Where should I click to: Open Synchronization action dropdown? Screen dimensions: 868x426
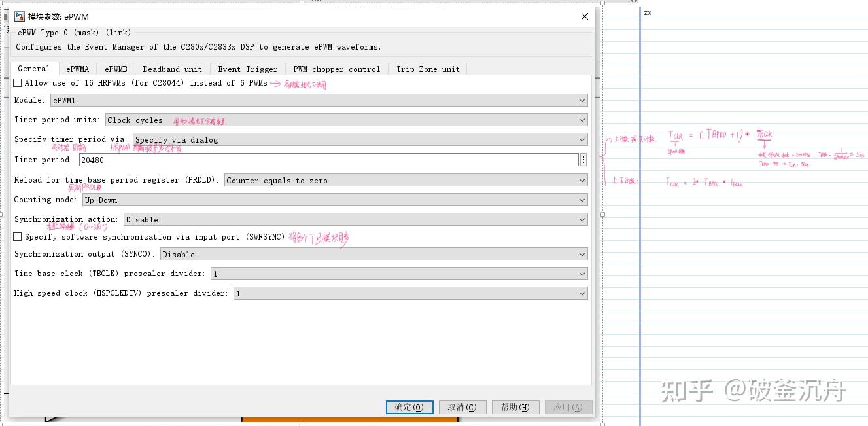click(x=355, y=220)
